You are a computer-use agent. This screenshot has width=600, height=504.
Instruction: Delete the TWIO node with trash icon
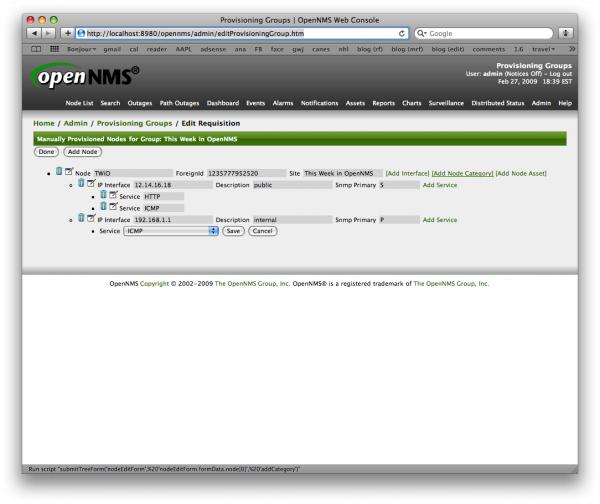(59, 171)
